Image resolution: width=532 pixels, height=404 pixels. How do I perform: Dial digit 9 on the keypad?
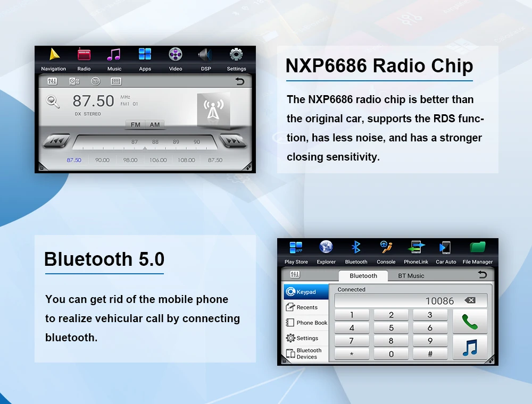pos(430,341)
